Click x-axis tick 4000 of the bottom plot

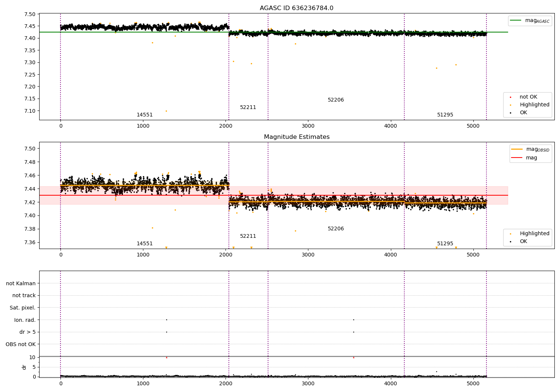coord(391,383)
